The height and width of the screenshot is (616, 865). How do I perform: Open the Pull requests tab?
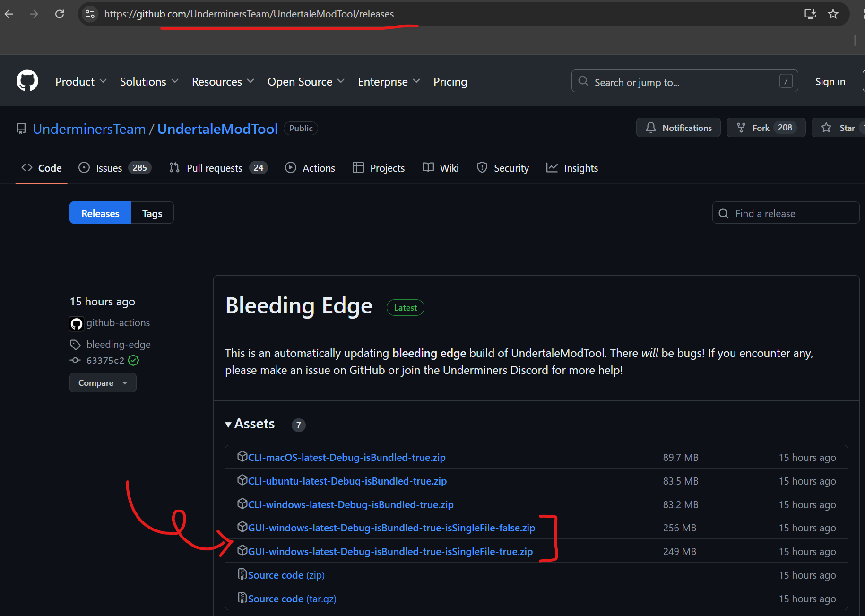(x=218, y=168)
